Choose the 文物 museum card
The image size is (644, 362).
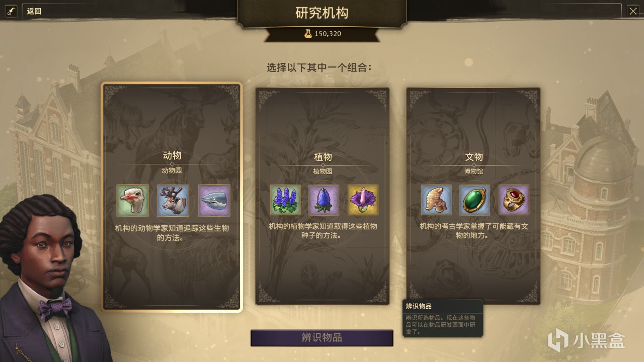(x=473, y=196)
